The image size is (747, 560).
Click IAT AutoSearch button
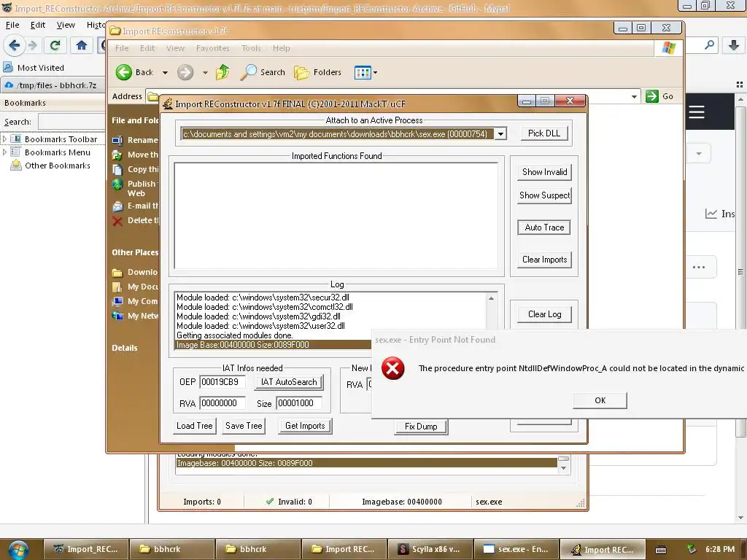point(289,382)
